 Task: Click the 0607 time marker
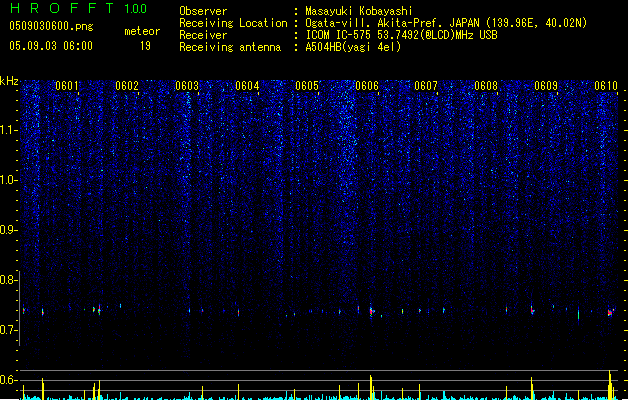click(426, 86)
